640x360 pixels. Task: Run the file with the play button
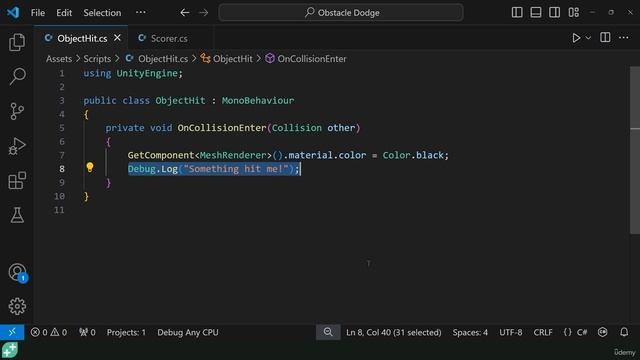coord(576,38)
